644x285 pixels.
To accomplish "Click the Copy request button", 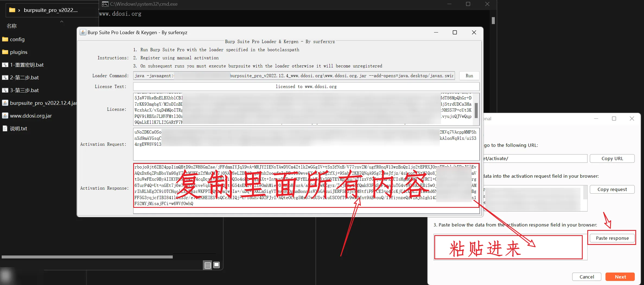I will pyautogui.click(x=612, y=189).
